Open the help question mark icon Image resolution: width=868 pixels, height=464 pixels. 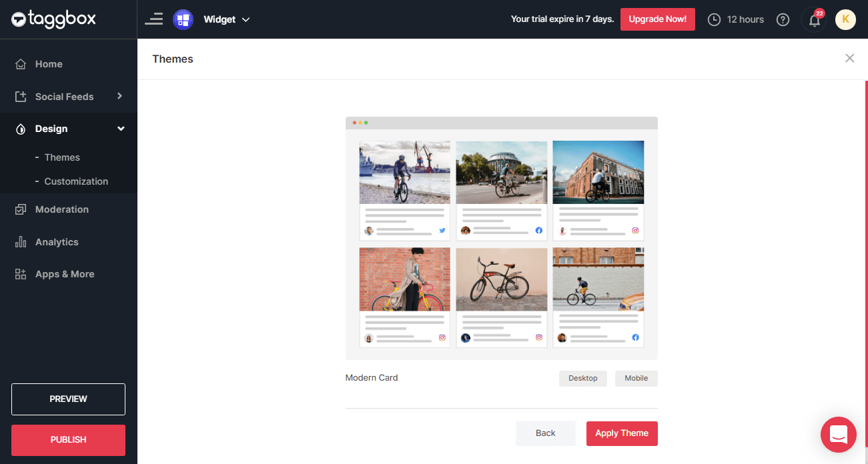coord(783,20)
